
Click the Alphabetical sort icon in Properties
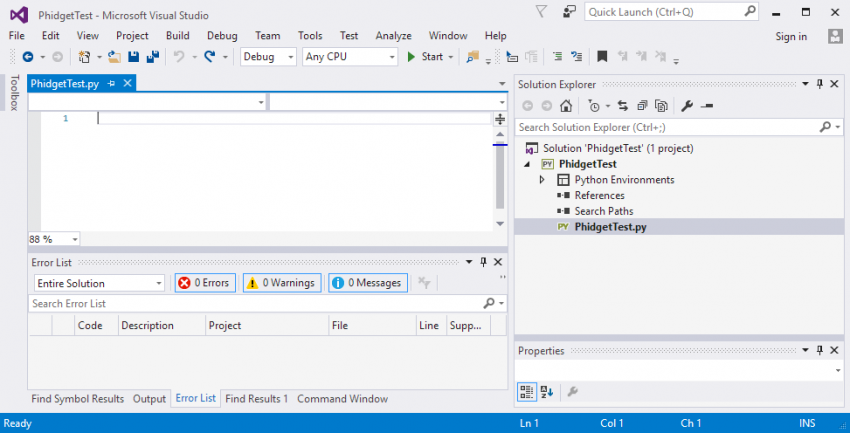546,392
